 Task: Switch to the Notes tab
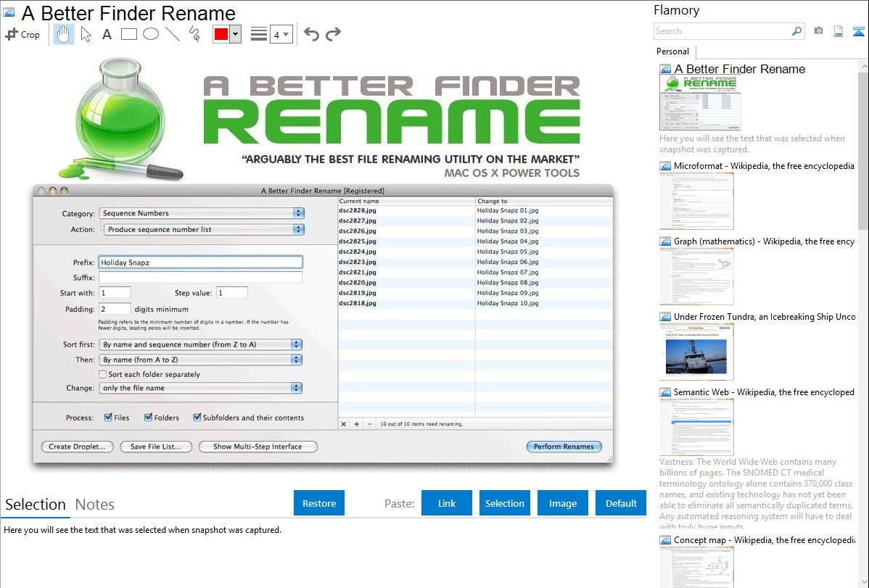click(95, 505)
